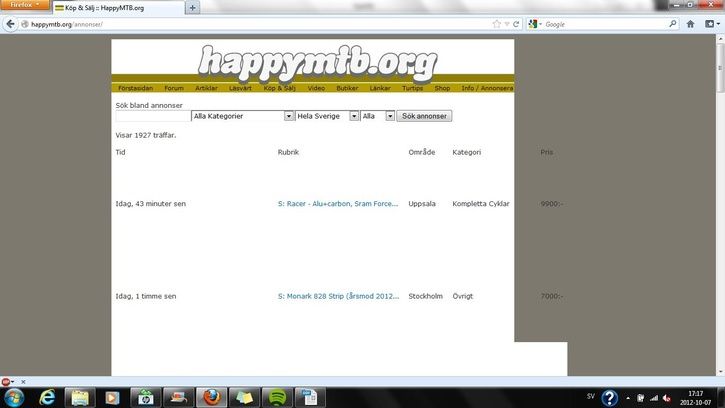Click the Google search magnifier icon
The height and width of the screenshot is (408, 725).
(x=672, y=24)
